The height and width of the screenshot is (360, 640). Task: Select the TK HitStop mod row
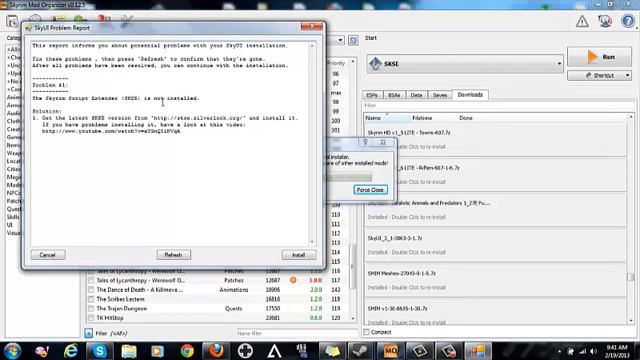tap(218, 318)
